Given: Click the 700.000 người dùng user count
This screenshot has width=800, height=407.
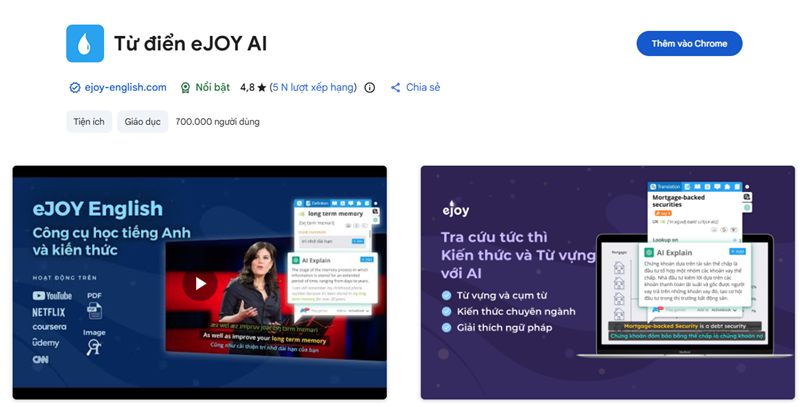Looking at the screenshot, I should coord(217,122).
